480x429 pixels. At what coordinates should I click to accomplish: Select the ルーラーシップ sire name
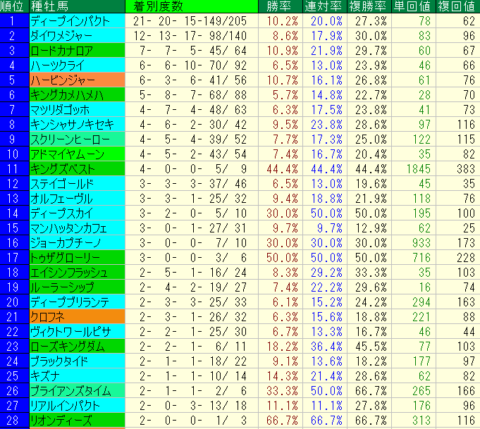(x=62, y=287)
